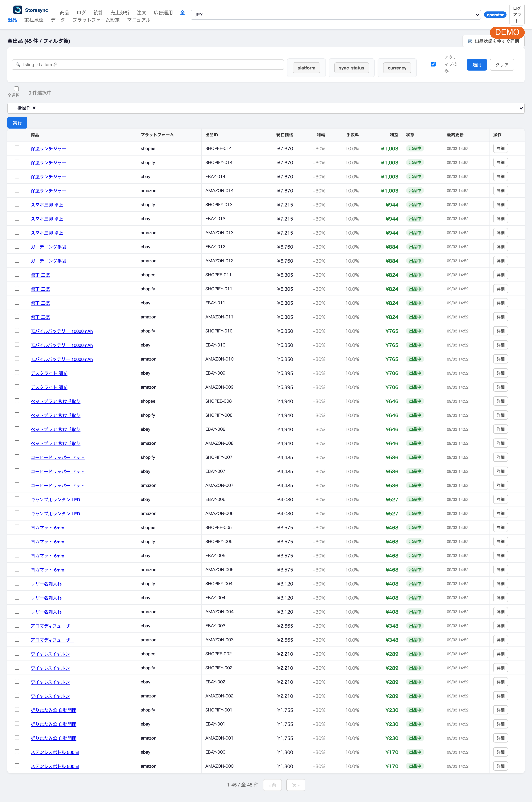This screenshot has width=532, height=802.
Task: Open ワイヤレスイヤホン link in SHOPEE-002 row
Action: tap(50, 654)
